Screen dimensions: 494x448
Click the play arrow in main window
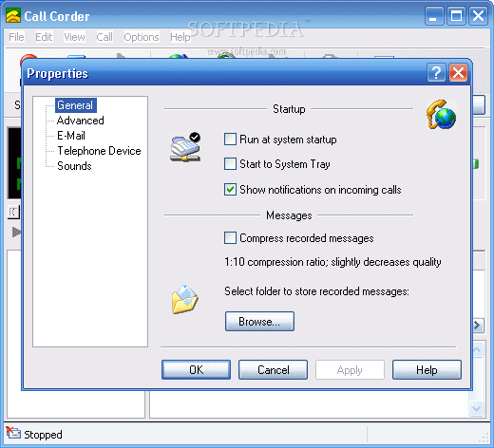(x=16, y=232)
